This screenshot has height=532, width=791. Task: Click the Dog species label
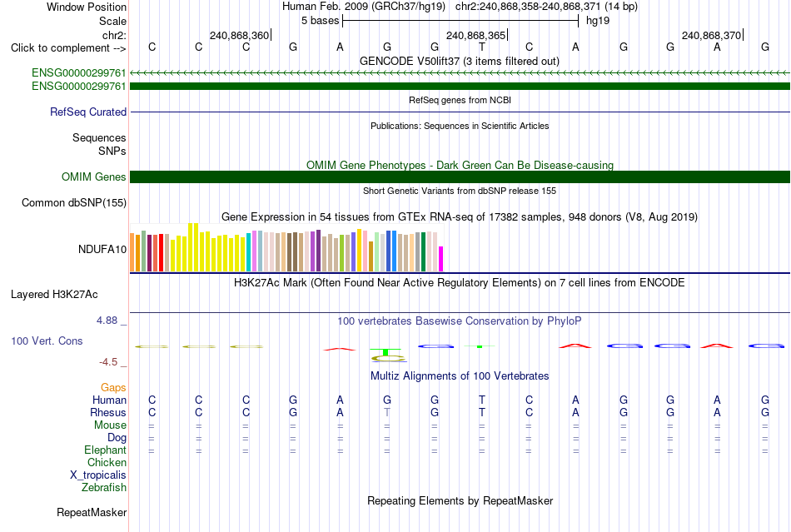pos(117,438)
